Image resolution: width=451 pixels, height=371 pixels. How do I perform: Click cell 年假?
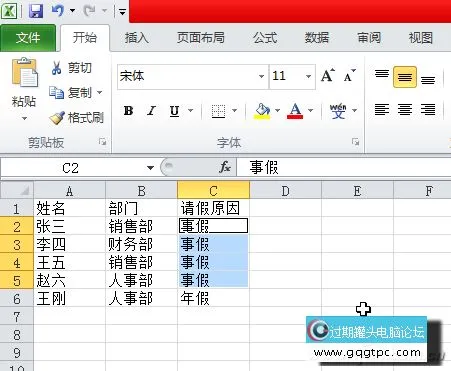coord(213,298)
